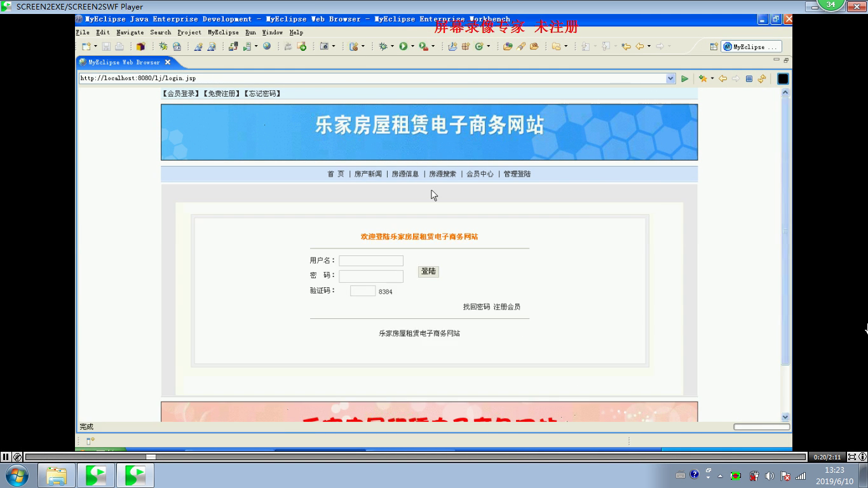Click the Open Perspective icon
Viewport: 868px width, 488px height.
pos(714,46)
